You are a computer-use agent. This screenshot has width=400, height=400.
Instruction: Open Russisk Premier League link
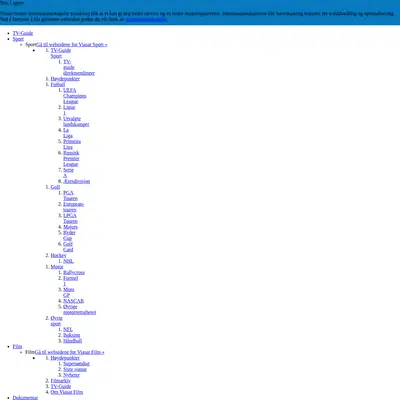(x=71, y=159)
